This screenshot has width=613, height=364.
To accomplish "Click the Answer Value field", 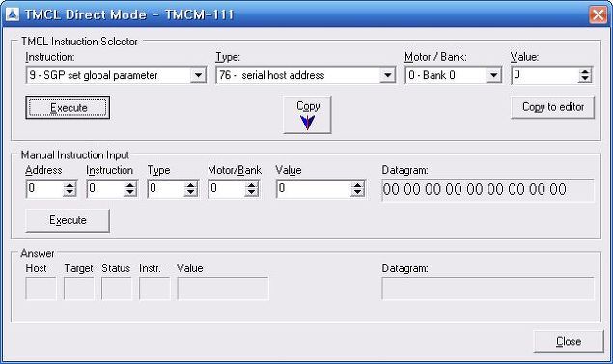I will tap(223, 289).
